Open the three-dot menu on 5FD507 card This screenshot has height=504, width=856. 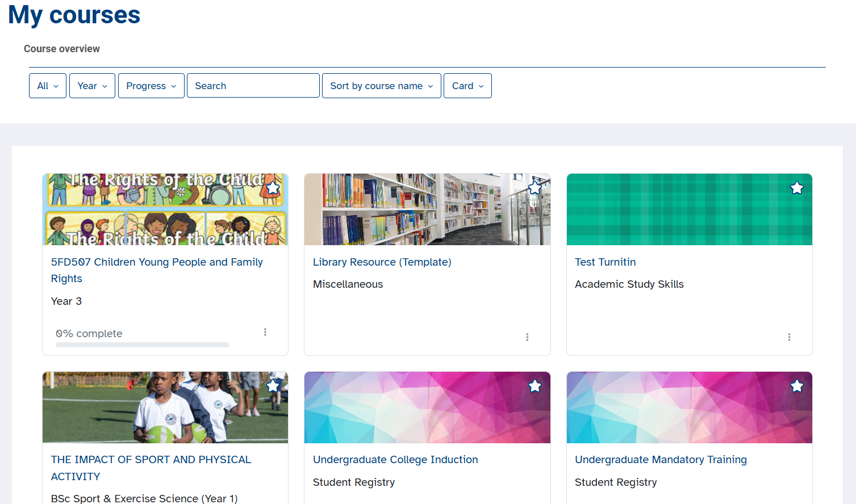click(x=265, y=331)
